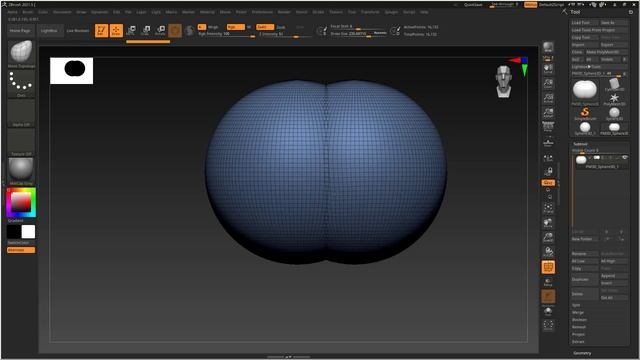Click the Zoom document icon
The image size is (640, 360).
548,84
